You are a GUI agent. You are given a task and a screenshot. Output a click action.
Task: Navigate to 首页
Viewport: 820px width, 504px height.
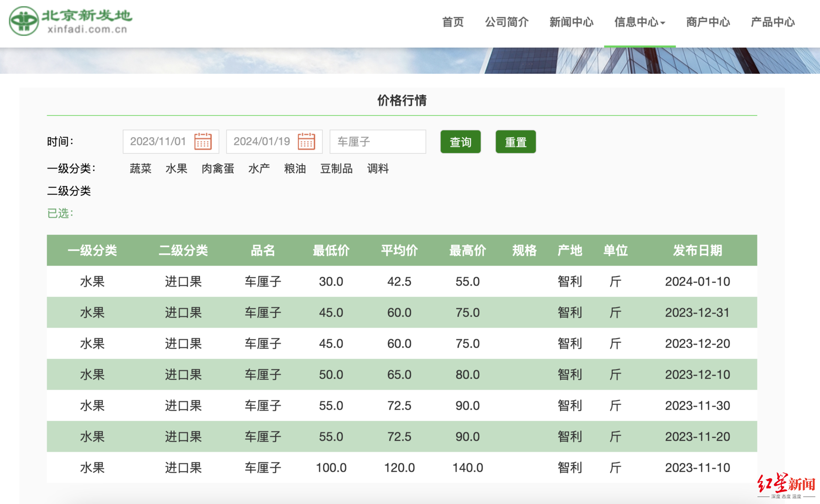point(452,22)
